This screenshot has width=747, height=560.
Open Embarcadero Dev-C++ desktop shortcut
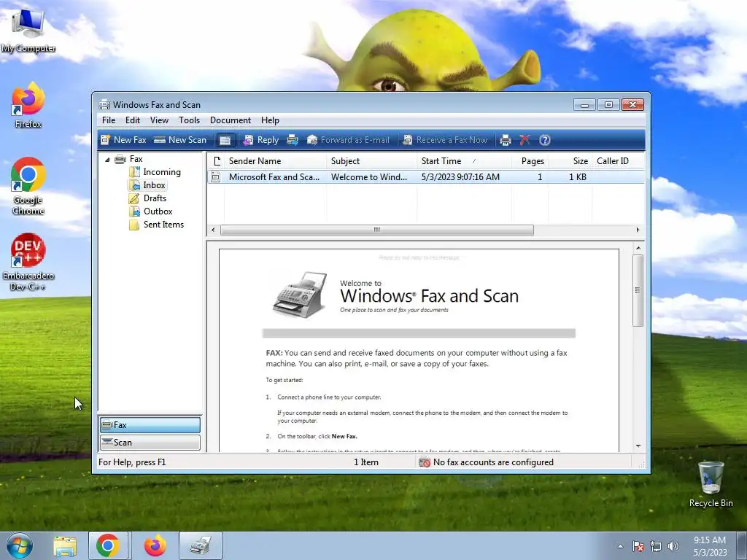pyautogui.click(x=28, y=262)
